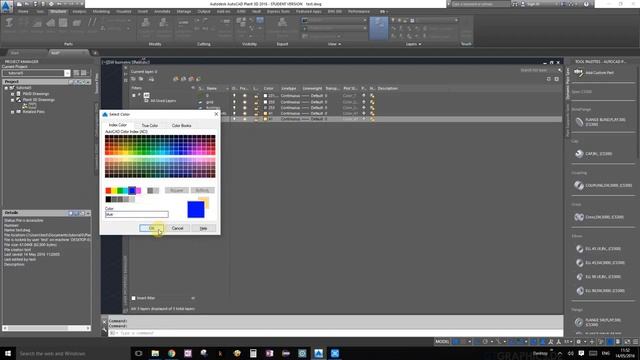This screenshot has width=640, height=360.
Task: Click the command line input field
Action: point(335,333)
